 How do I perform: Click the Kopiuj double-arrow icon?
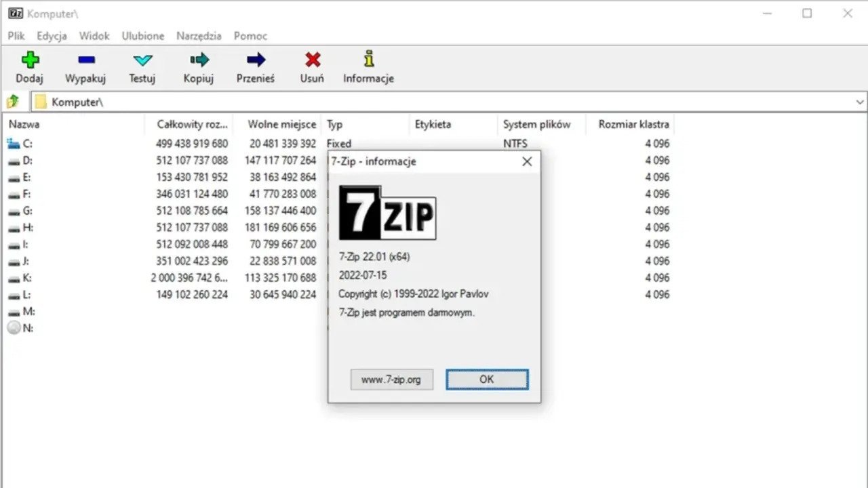(199, 60)
